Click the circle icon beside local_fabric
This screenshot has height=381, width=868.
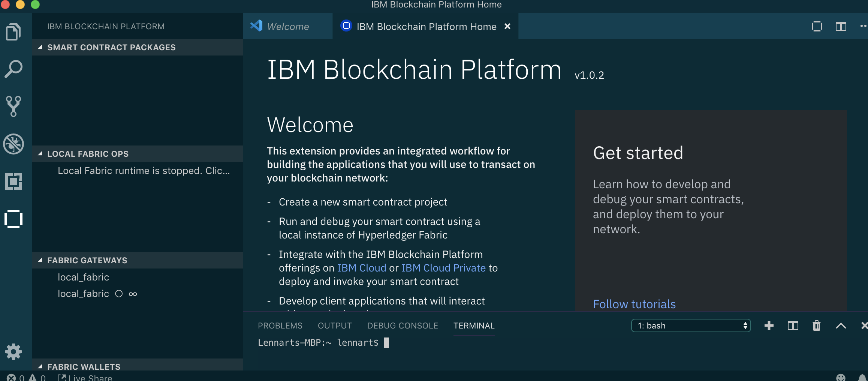click(x=119, y=294)
